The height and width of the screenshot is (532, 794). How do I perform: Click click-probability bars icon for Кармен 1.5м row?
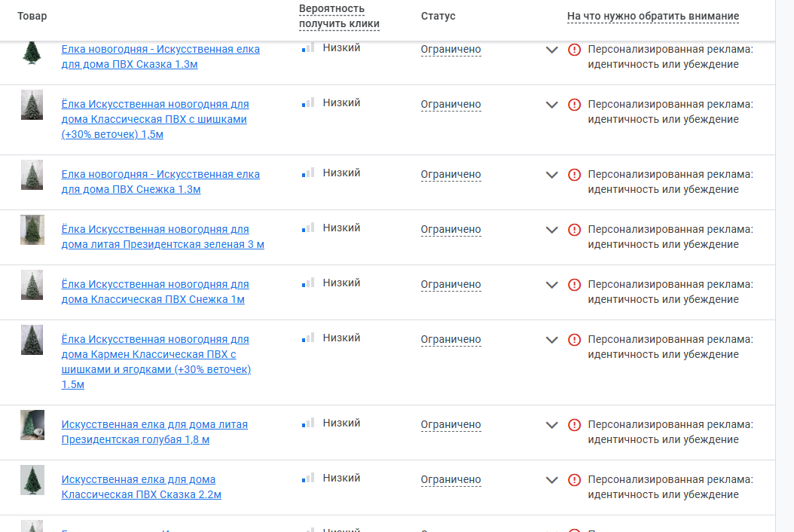308,338
